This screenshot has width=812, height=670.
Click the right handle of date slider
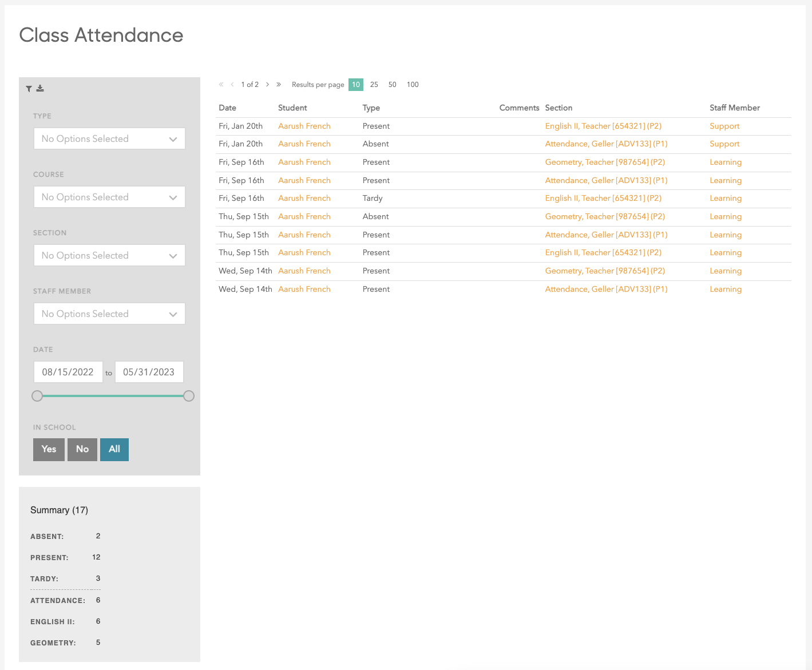(189, 396)
